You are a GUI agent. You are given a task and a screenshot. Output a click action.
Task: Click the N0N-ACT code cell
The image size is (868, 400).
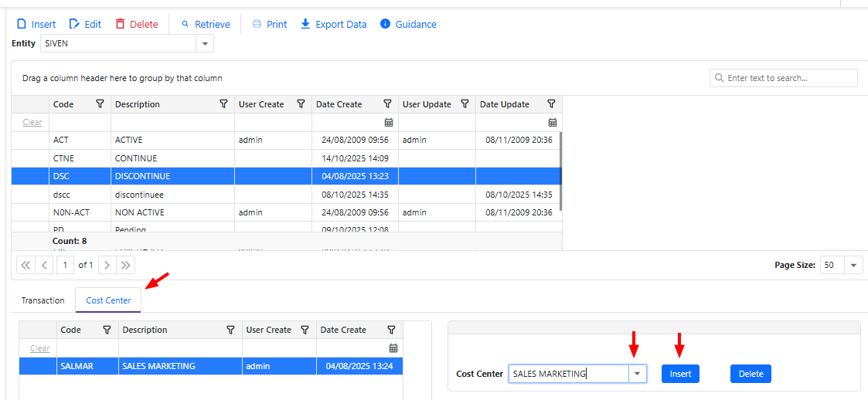[x=80, y=212]
